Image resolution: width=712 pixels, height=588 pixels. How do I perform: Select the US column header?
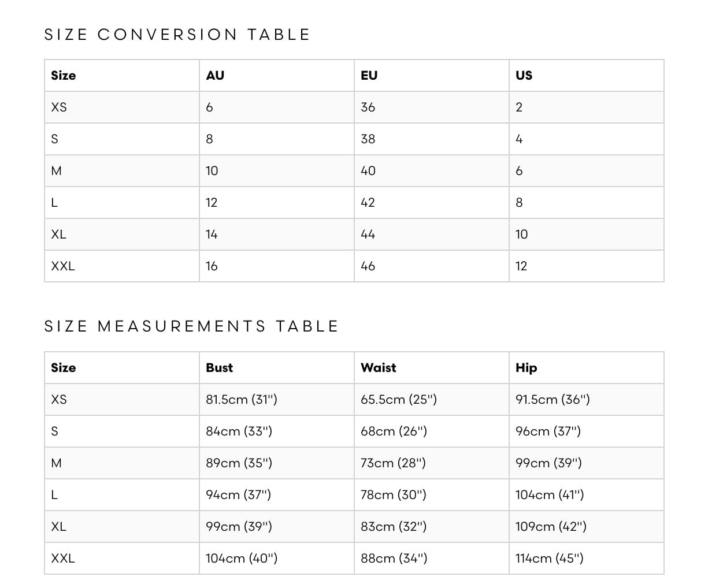(524, 76)
